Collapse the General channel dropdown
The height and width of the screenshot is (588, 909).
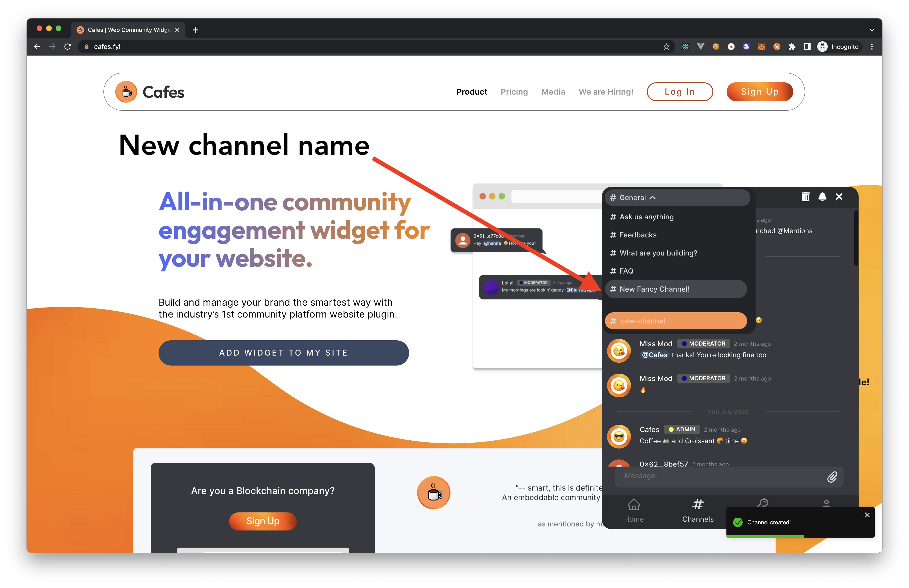click(x=653, y=198)
